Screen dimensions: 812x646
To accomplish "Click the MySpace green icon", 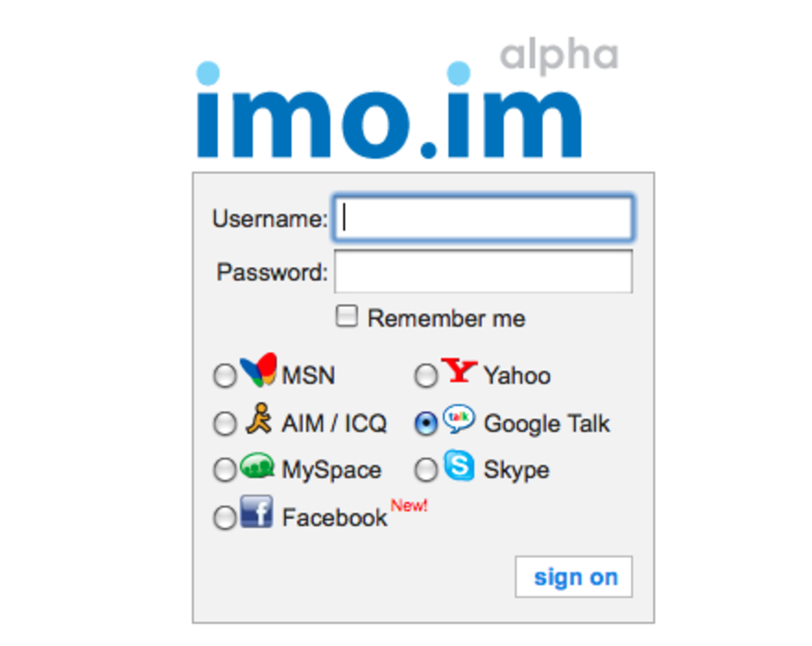I will 258,466.
